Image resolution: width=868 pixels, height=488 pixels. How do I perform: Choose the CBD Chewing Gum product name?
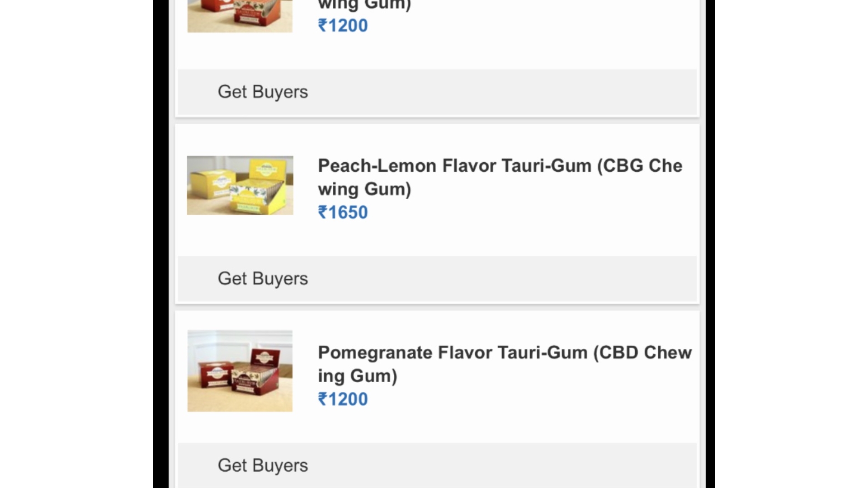coord(504,364)
